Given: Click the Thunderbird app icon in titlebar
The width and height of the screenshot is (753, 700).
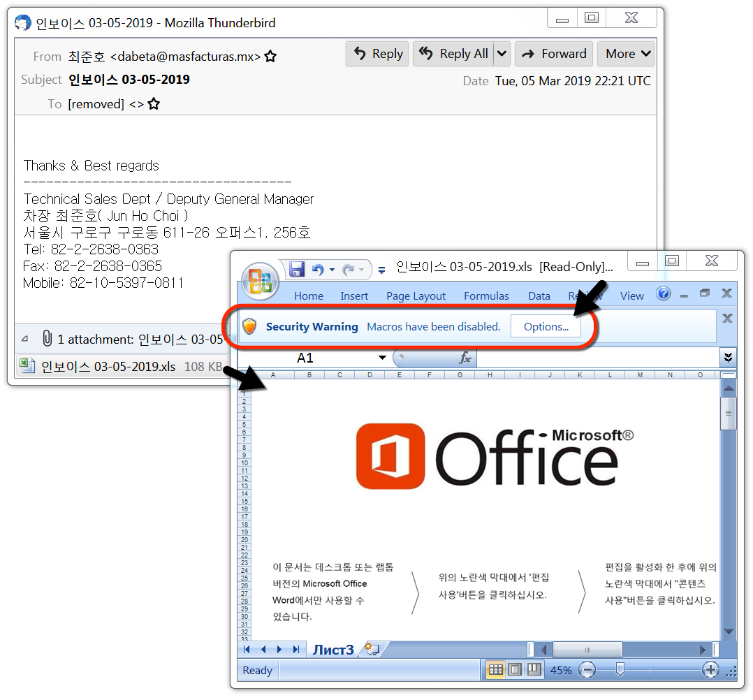Looking at the screenshot, I should [x=22, y=22].
